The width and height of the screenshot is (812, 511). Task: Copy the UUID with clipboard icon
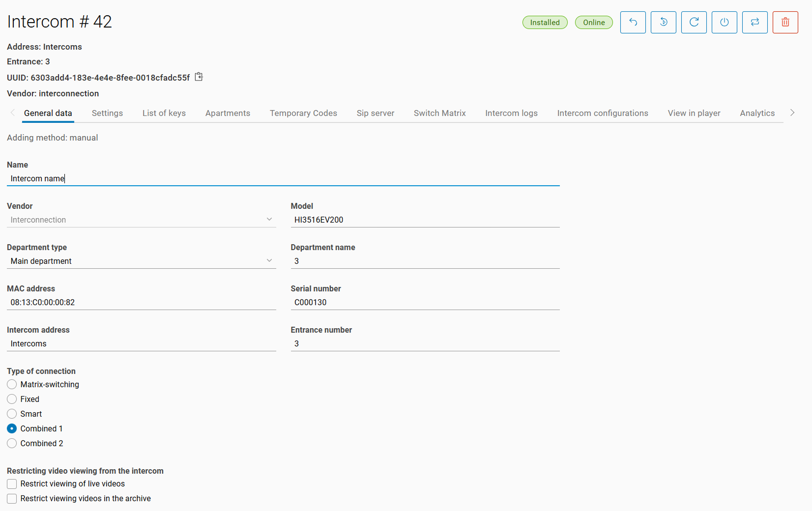[x=199, y=77]
